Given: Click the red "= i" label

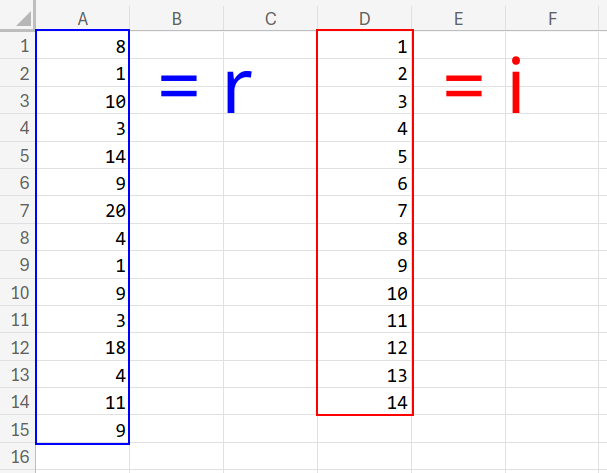Looking at the screenshot, I should point(484,87).
